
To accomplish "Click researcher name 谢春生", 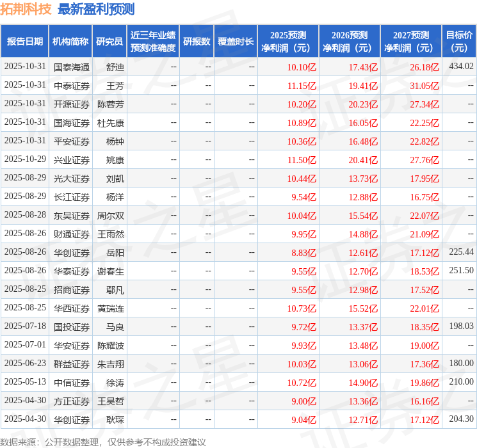I will 111,271.
